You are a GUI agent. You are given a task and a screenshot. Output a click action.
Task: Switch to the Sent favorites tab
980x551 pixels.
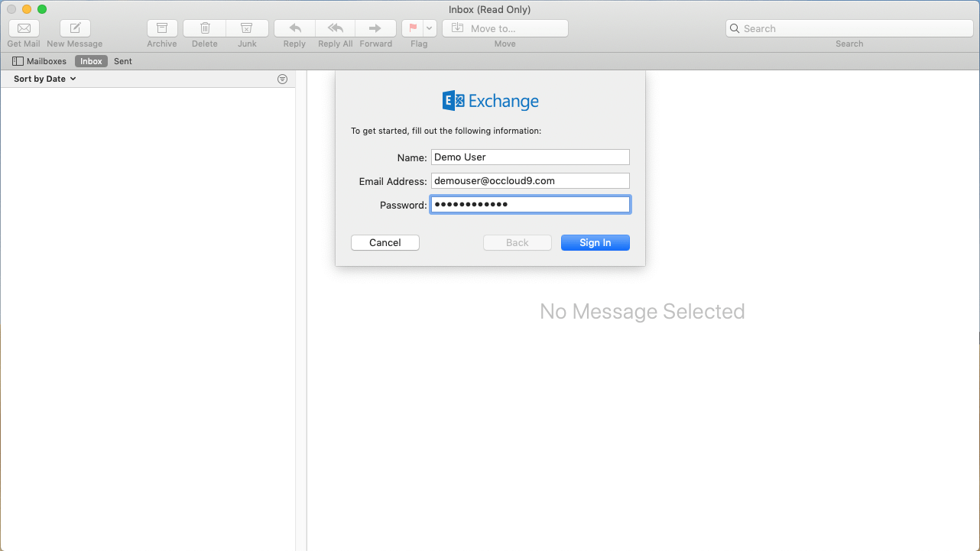click(123, 61)
